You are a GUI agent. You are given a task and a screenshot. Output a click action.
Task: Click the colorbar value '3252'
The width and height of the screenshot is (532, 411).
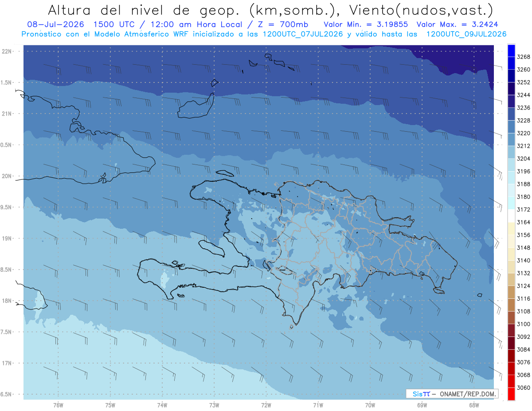pos(524,82)
